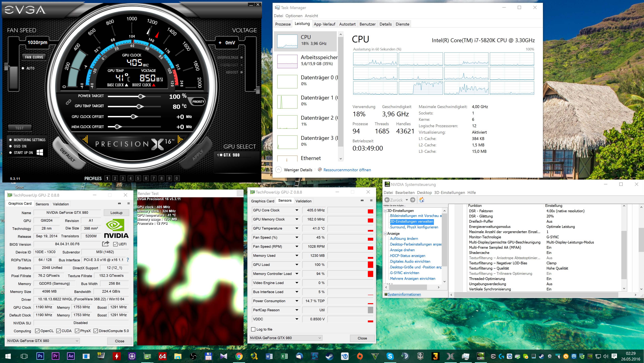Select profile slot 5 in PrecisionX
The image size is (644, 363).
coord(138,178)
